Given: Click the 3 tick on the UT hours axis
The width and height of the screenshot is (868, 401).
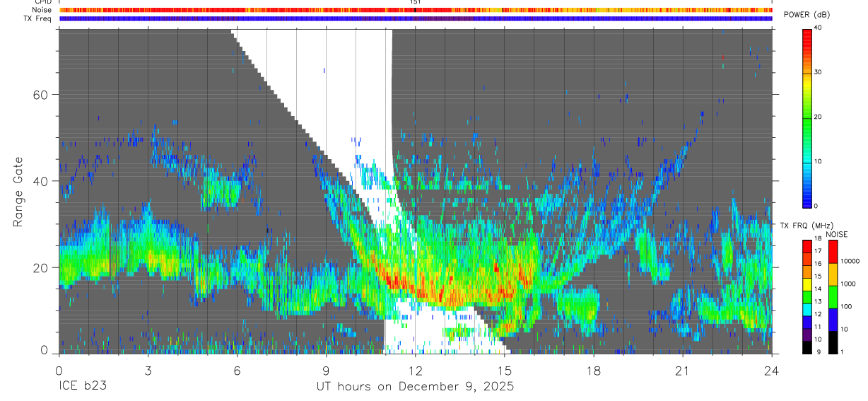Looking at the screenshot, I should pos(148,371).
